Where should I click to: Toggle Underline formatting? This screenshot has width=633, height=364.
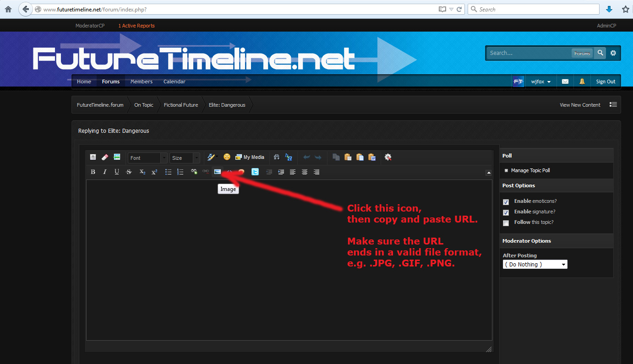tap(117, 172)
